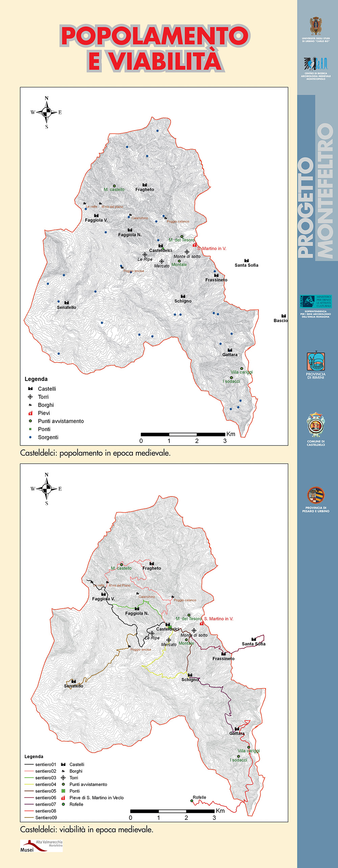Viewport: 338px width, 868px height.
Task: Select the Ministero per i Beni Culturali logo
Action: 316,301
